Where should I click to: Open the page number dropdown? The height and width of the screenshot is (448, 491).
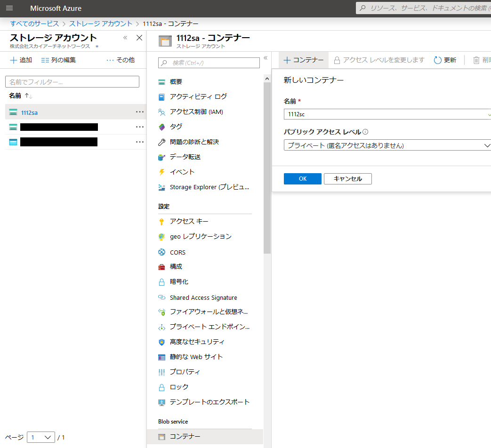coord(41,437)
